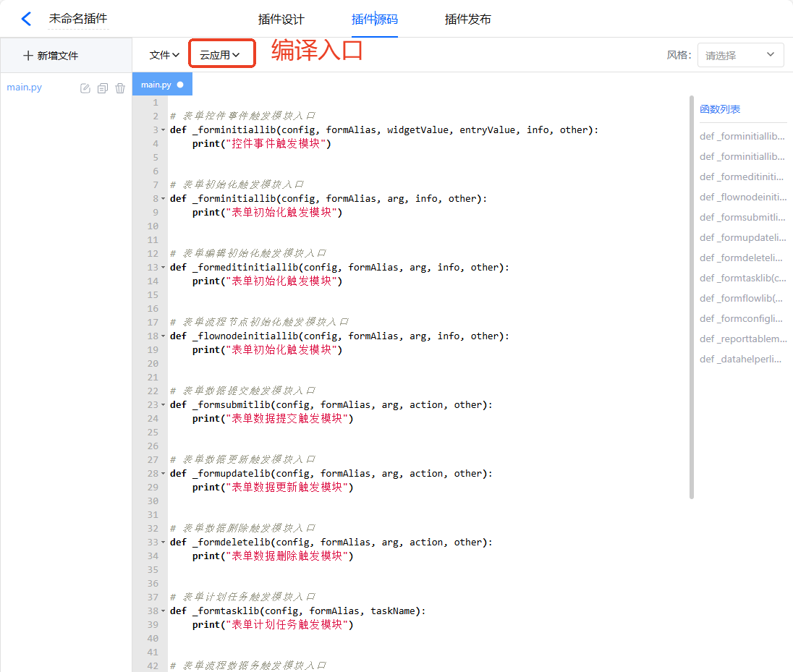Open main.py in the file list
This screenshot has width=793, height=672.
25,88
